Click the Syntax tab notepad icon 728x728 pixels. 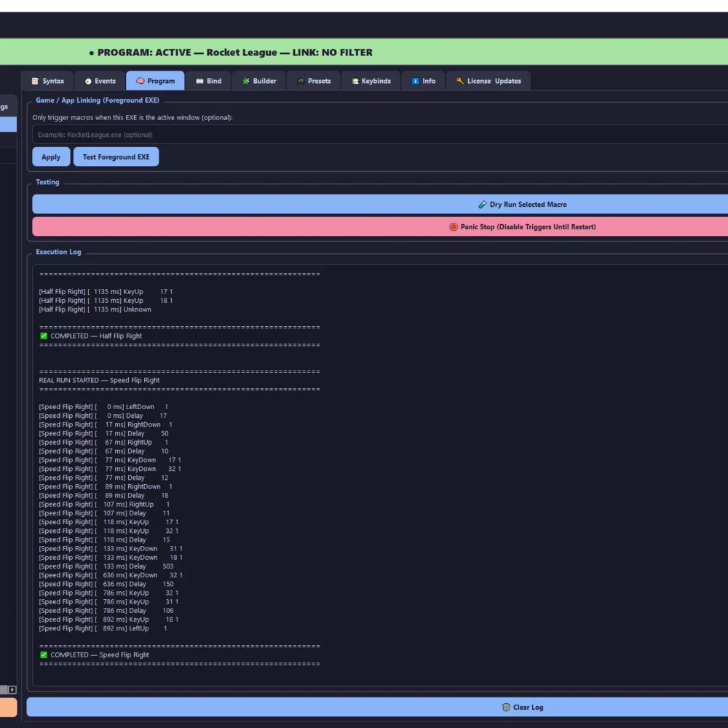[x=35, y=81]
